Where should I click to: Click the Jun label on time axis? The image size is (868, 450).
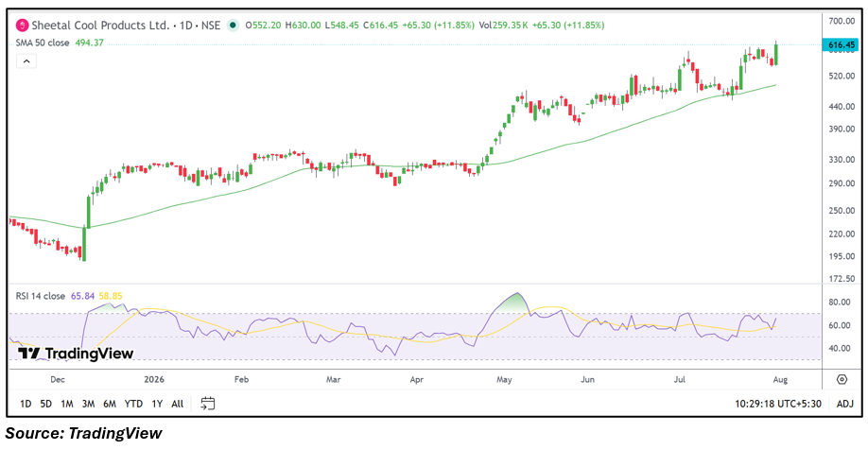point(587,379)
